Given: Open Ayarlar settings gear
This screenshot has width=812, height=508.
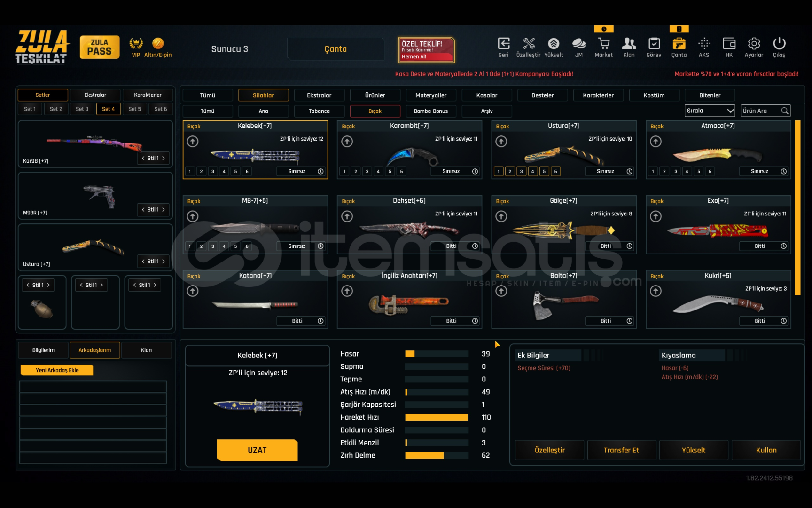Looking at the screenshot, I should click(754, 44).
